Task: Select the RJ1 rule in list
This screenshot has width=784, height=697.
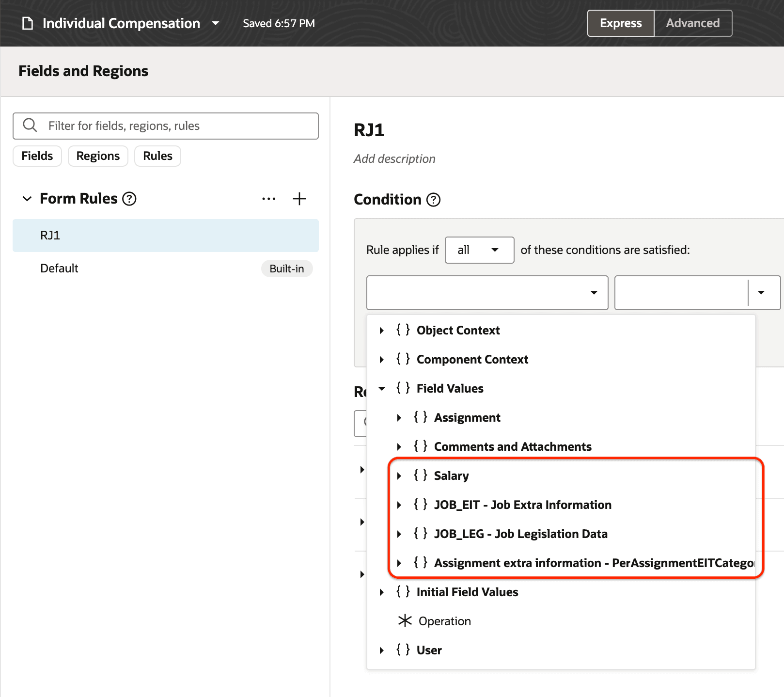Action: tap(166, 236)
